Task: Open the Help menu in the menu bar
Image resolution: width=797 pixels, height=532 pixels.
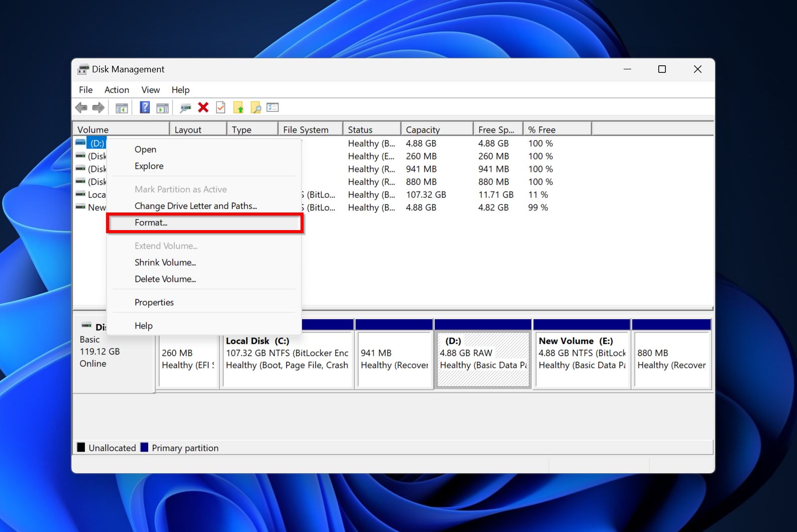Action: pyautogui.click(x=180, y=90)
